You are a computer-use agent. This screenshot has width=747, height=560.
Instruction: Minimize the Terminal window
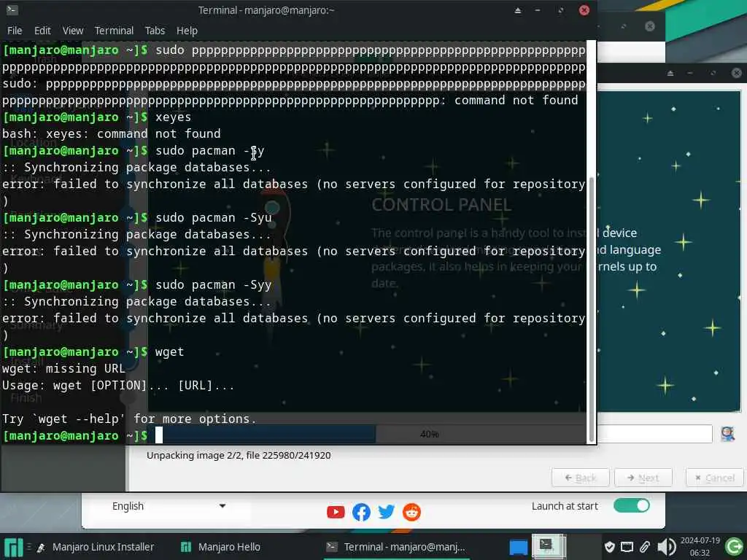coord(538,10)
